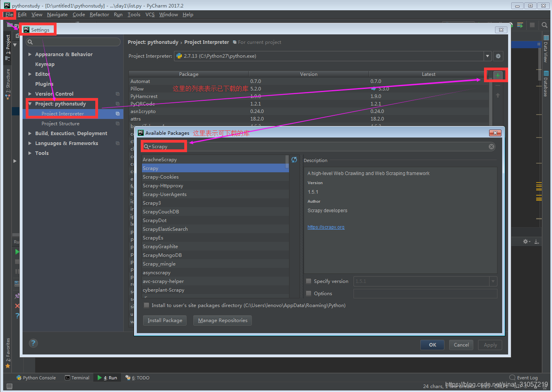Screen dimensions: 552x392
Task: Click project-level icon beside Version Control
Action: pyautogui.click(x=117, y=94)
